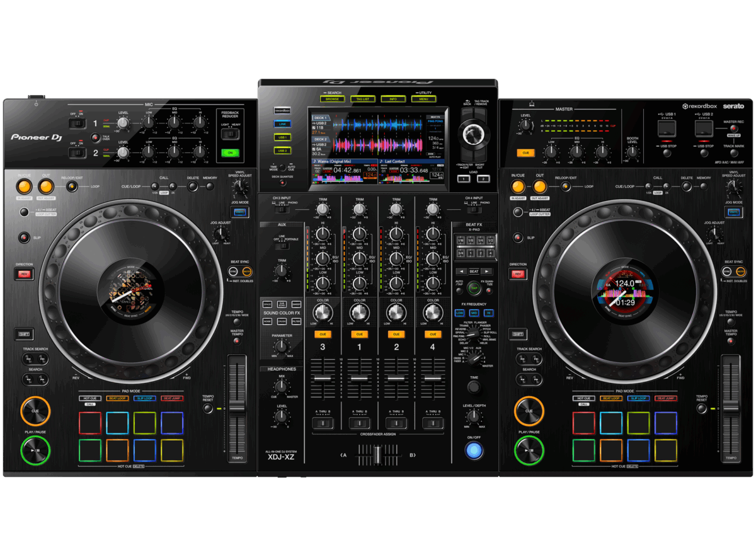Click the channel 1 volume fader
This screenshot has width=756, height=555.
[359, 377]
